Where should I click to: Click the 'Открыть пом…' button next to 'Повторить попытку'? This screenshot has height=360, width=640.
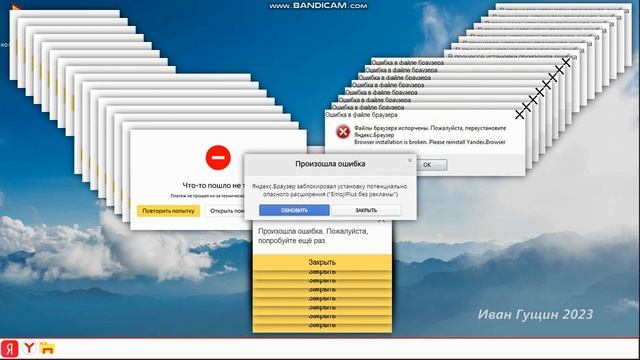225,211
